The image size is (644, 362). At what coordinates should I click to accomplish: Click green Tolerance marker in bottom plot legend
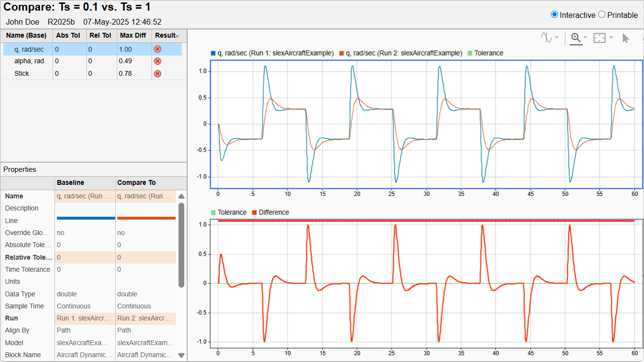(213, 212)
